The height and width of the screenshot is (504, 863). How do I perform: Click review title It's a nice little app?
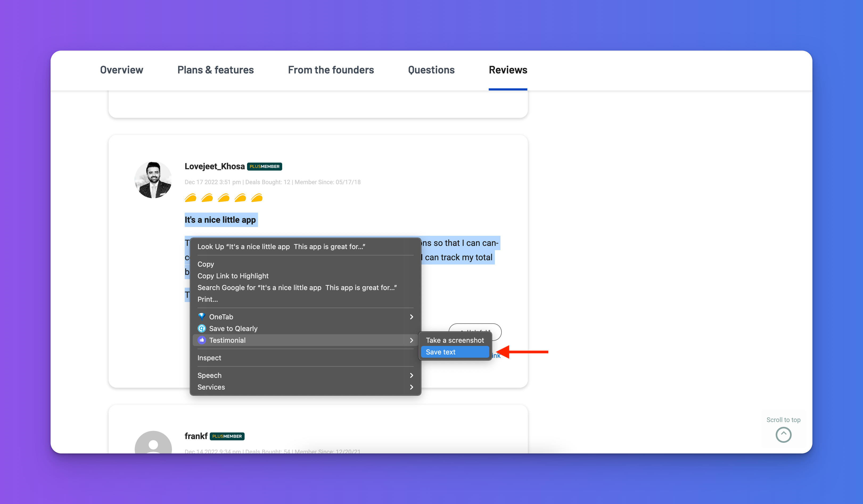click(220, 220)
